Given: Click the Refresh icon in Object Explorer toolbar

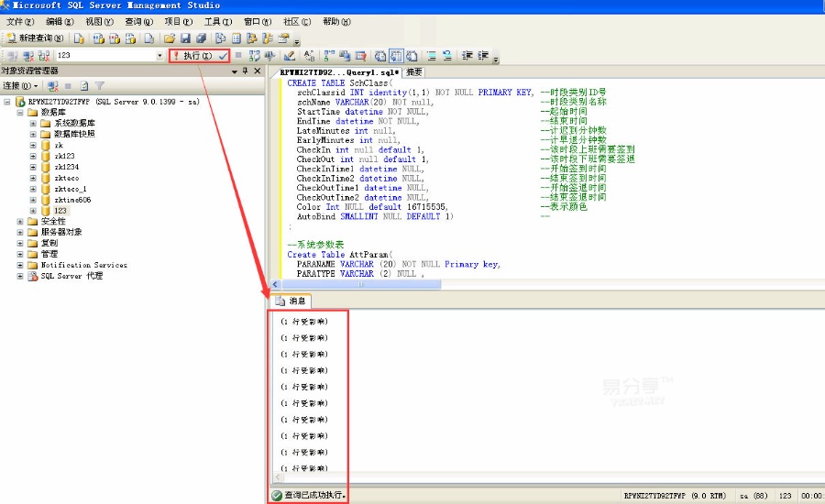Looking at the screenshot, I should [x=84, y=86].
